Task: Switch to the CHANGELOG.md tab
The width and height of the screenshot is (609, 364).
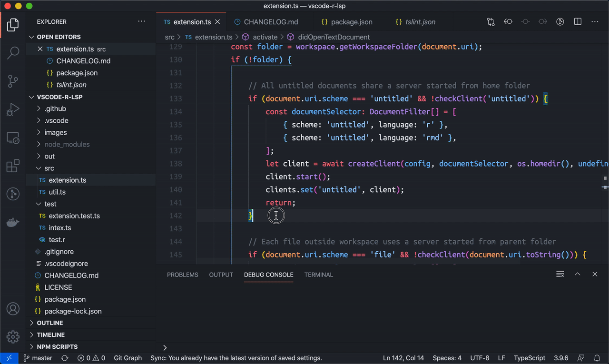Action: tap(266, 22)
